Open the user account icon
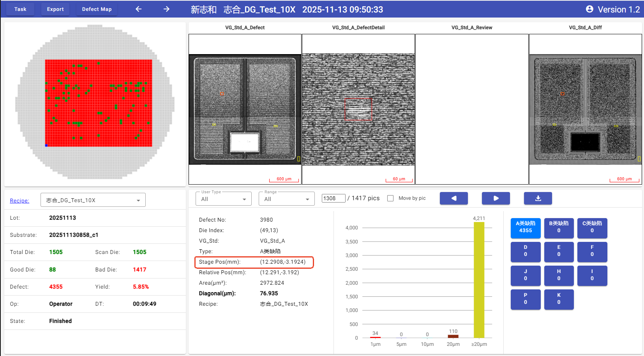This screenshot has height=356, width=644. (589, 9)
